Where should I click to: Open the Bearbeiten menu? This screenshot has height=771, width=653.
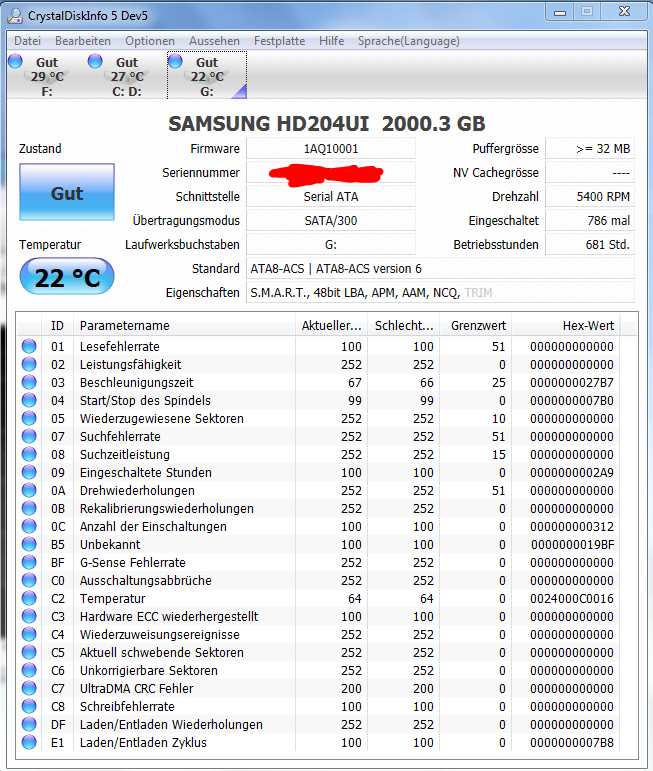point(83,41)
